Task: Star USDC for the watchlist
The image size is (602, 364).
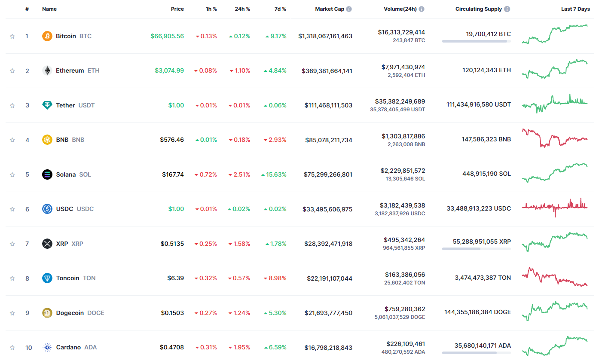Action: click(x=12, y=209)
